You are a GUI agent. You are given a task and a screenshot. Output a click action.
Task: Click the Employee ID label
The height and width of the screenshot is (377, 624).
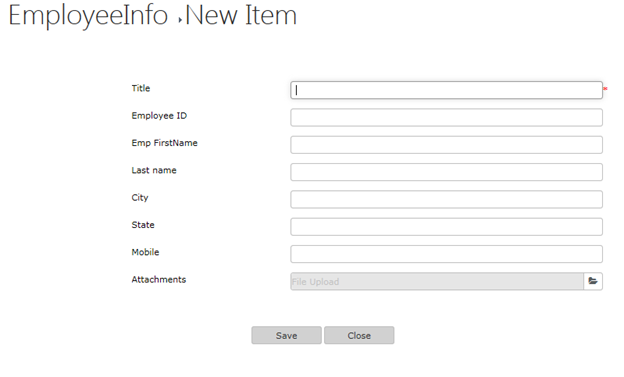tap(159, 116)
